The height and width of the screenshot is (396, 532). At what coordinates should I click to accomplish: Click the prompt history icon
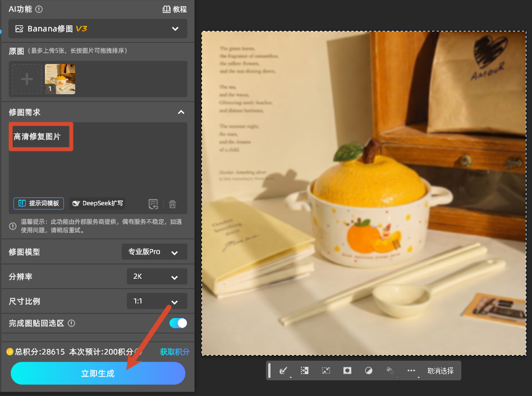click(153, 204)
